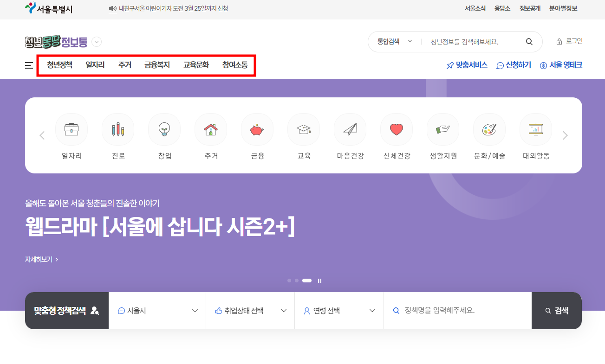Choose the 창업 lightbulb icon
Screen dimensions: 605x364
pos(164,129)
